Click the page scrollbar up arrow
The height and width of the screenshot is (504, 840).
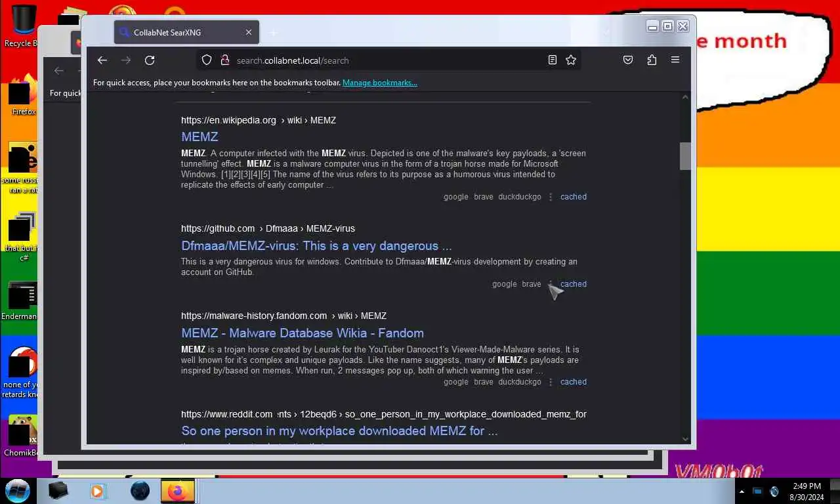click(x=686, y=97)
